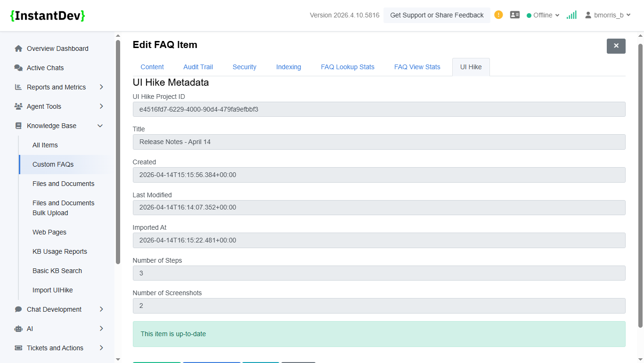Open Chat Development using its icon
This screenshot has width=644, height=363.
click(x=18, y=309)
